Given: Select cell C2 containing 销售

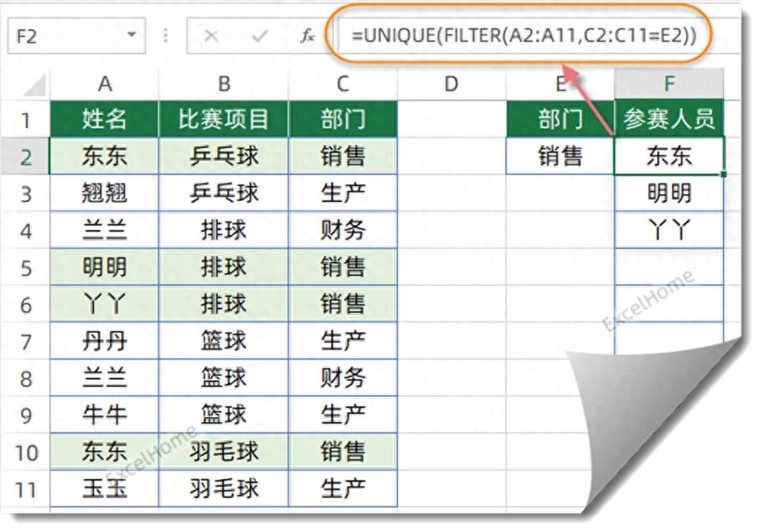Looking at the screenshot, I should tap(343, 156).
